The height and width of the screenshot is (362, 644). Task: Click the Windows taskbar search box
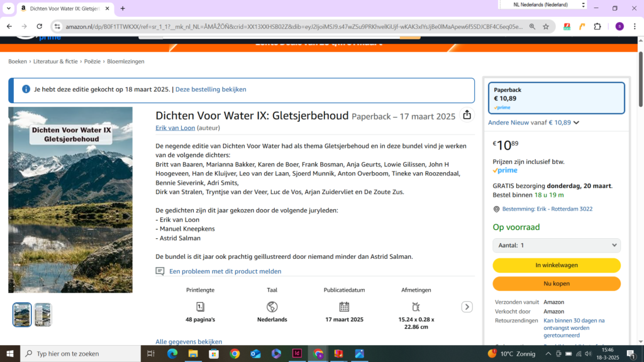80,353
